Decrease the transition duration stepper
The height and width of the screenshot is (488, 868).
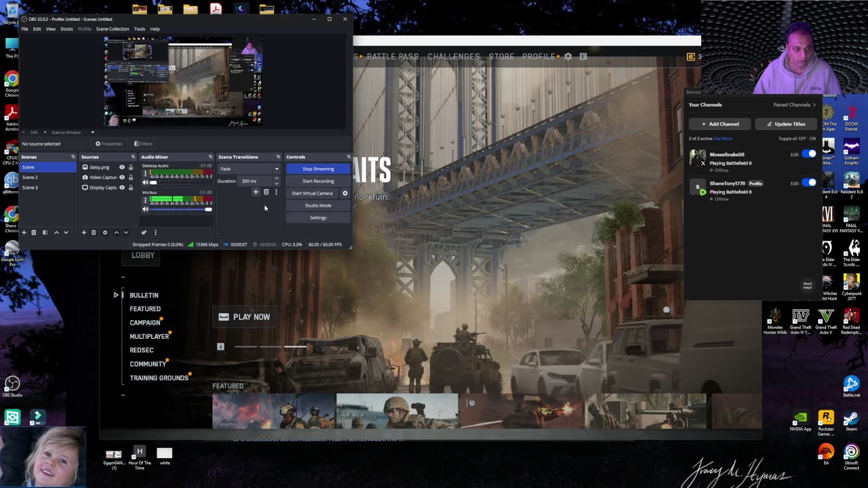click(276, 183)
